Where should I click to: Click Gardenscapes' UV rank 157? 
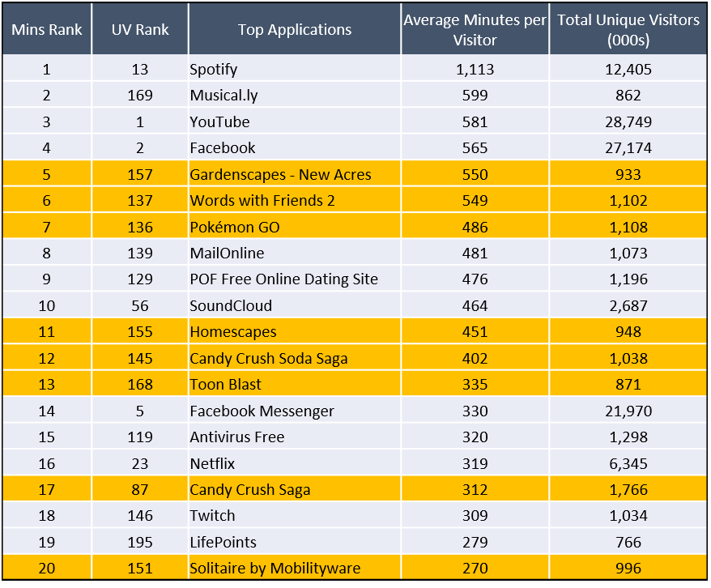click(x=139, y=174)
